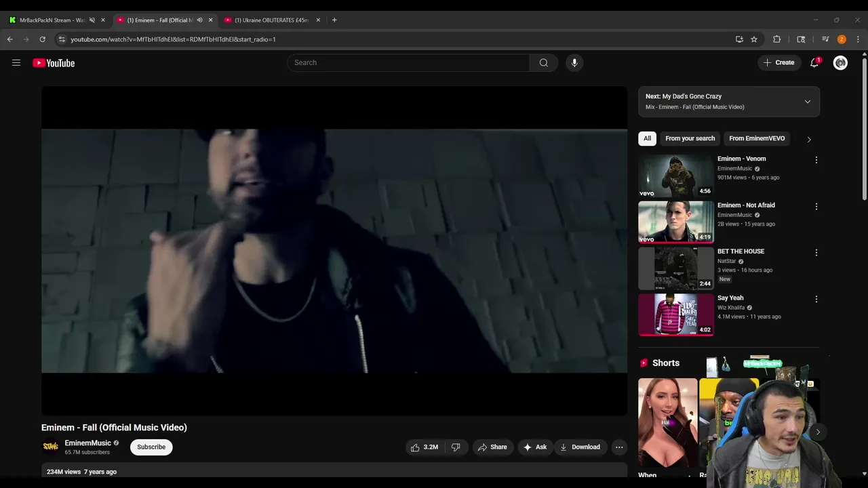The image size is (868, 488).
Task: Mute the Eminem - Fall tab audio
Action: pos(199,20)
